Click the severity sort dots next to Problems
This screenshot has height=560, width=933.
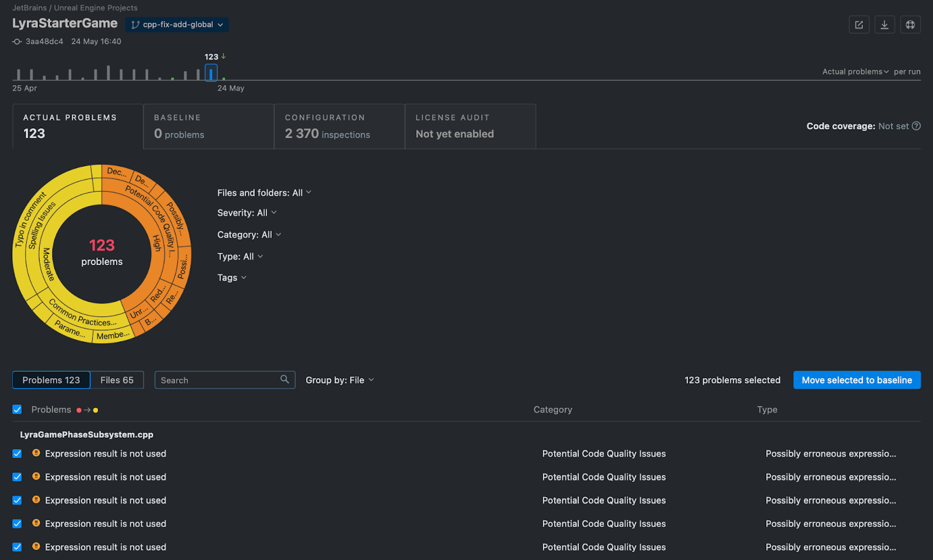point(87,410)
